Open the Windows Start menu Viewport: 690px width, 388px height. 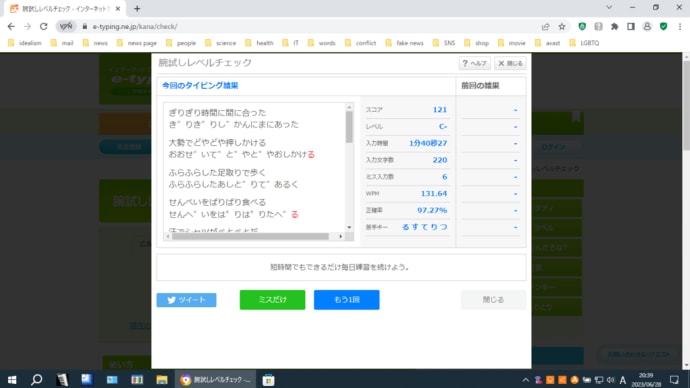point(12,380)
